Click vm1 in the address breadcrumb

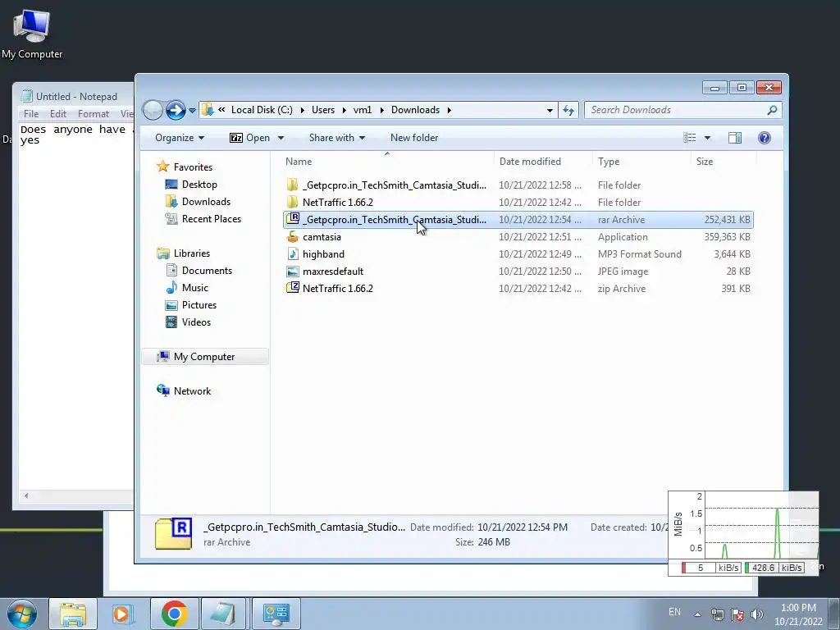click(x=362, y=110)
